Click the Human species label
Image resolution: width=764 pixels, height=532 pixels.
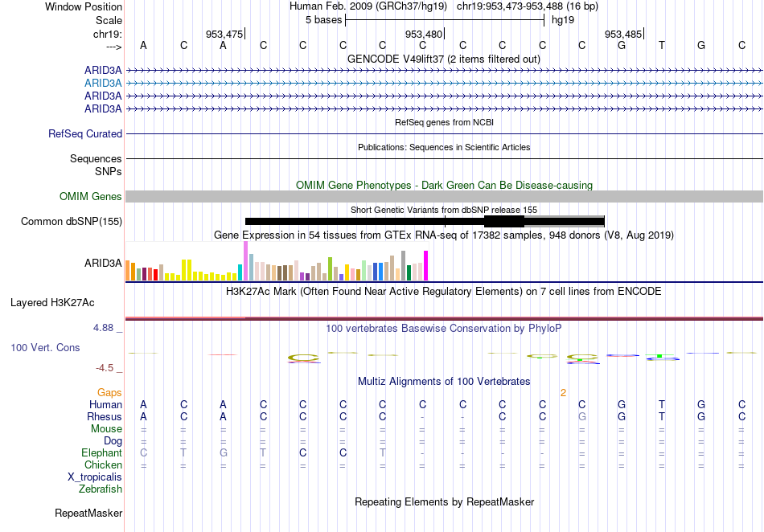pos(105,404)
